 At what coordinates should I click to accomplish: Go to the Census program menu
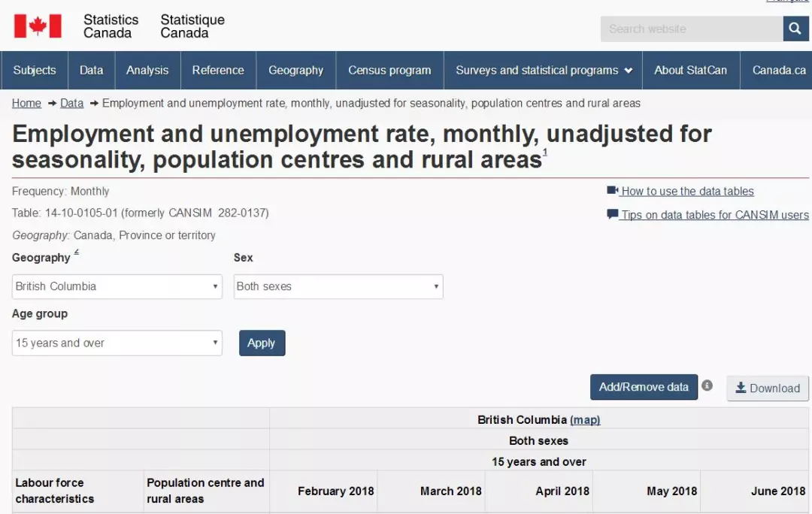point(389,71)
